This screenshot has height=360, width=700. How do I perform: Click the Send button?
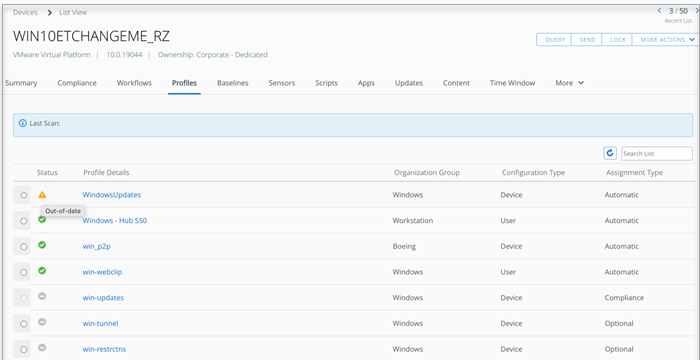tap(588, 40)
